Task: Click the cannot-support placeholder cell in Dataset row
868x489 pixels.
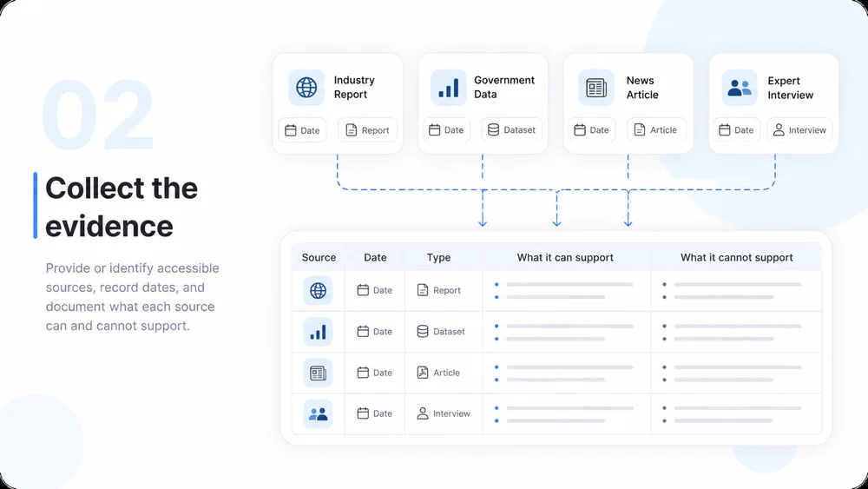Action: (737, 333)
